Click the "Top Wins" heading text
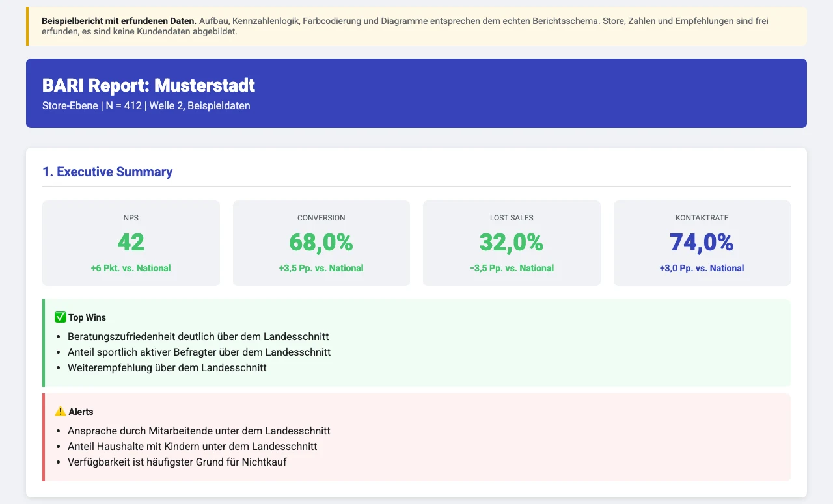833x504 pixels. pyautogui.click(x=87, y=318)
